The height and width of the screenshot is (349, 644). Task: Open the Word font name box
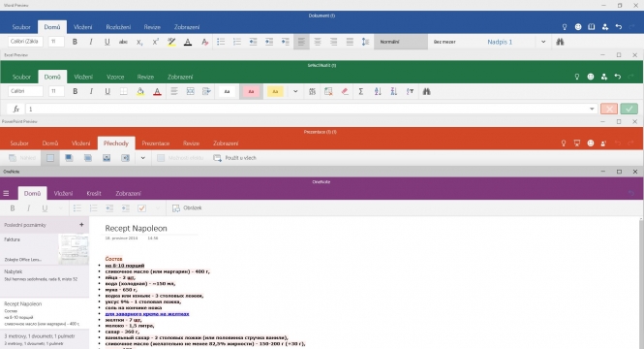[25, 42]
